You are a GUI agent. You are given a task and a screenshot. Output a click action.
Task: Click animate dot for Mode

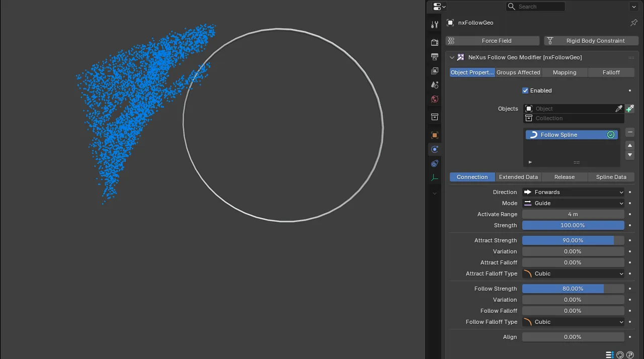point(630,203)
